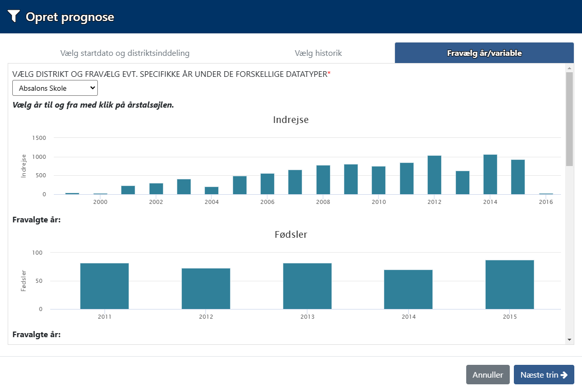Deselect the 2013 bar in Fødsler chart
Viewport: 582px width, 392px height.
[307, 286]
